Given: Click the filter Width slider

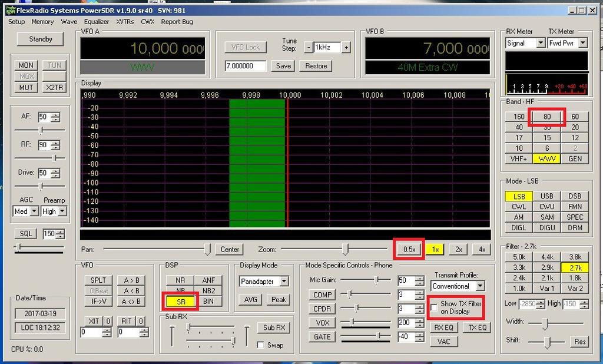Looking at the screenshot, I should coord(556,323).
